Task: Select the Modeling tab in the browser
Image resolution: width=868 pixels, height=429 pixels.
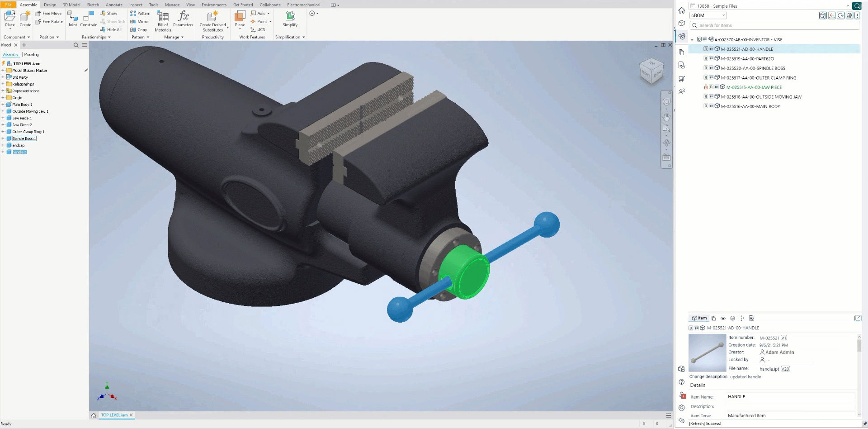Action: pos(31,54)
